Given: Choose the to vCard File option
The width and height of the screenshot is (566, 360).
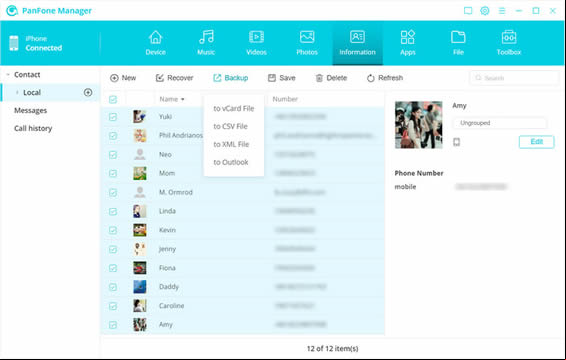Looking at the screenshot, I should 234,108.
